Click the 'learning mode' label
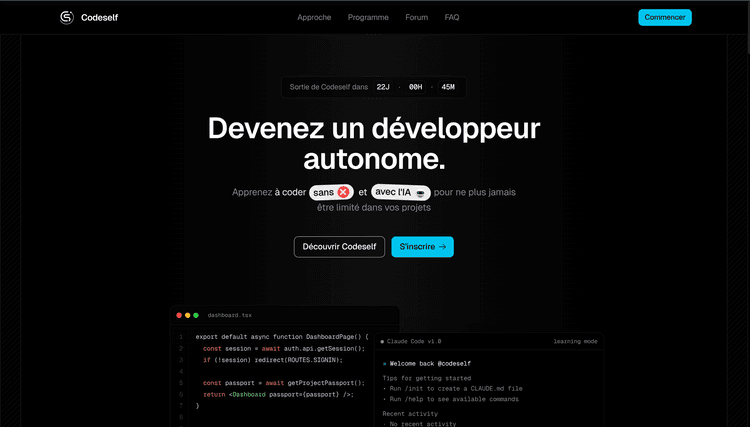 [x=575, y=341]
